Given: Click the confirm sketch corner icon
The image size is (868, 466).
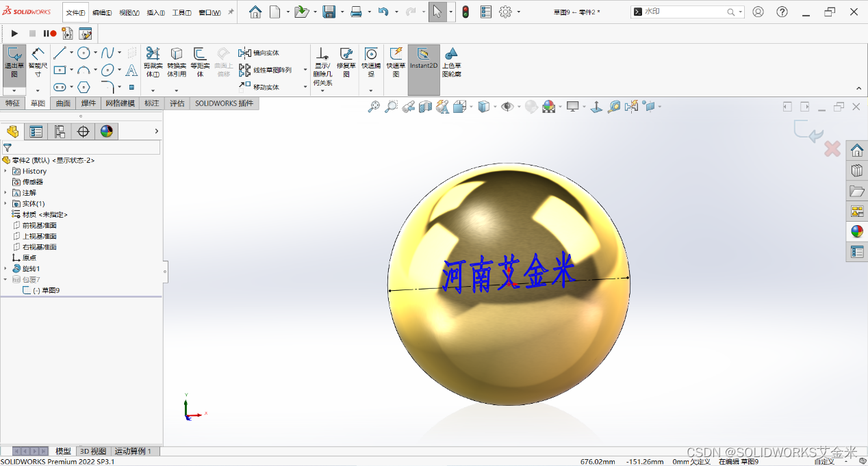Looking at the screenshot, I should tap(808, 131).
